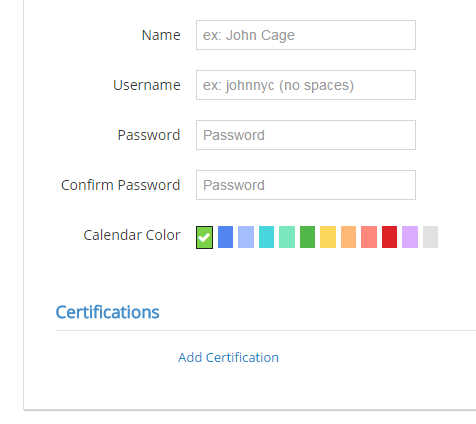Click into the Username text box
The width and height of the screenshot is (476, 424).
(306, 85)
